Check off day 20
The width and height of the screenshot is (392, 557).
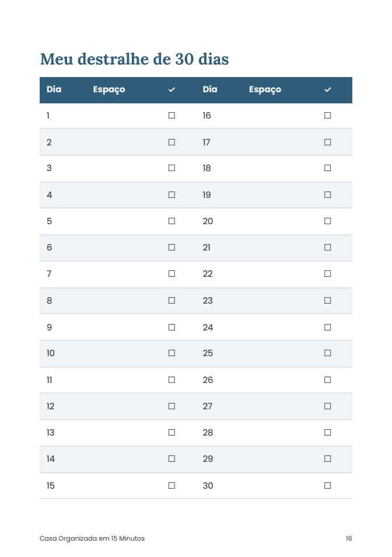click(x=328, y=221)
